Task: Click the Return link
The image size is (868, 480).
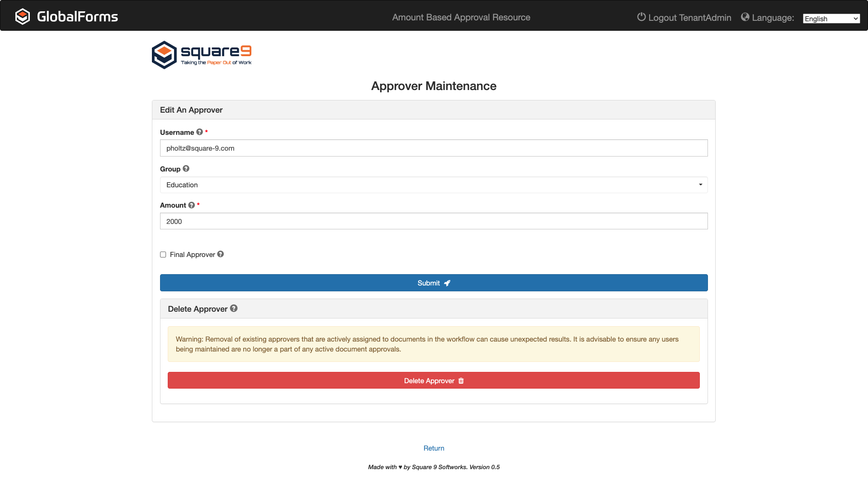Action: coord(434,448)
